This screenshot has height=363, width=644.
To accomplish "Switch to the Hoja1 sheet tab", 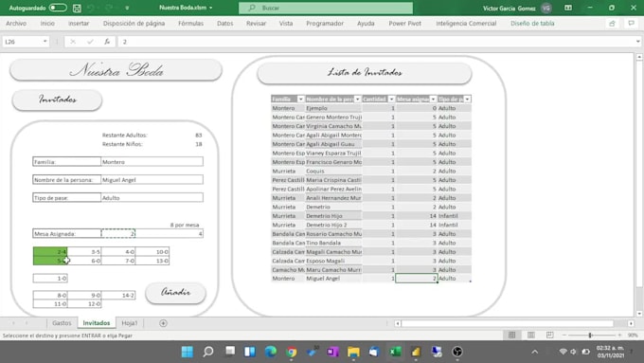I will click(130, 323).
